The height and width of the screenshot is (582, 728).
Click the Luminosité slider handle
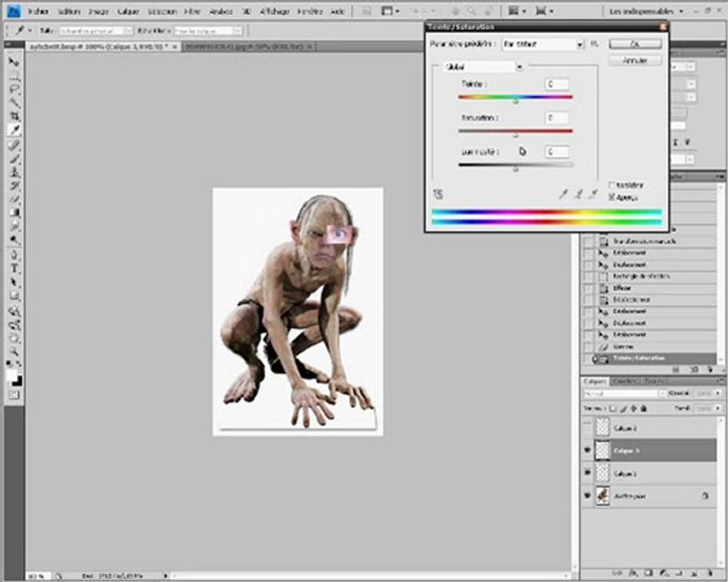[x=515, y=169]
